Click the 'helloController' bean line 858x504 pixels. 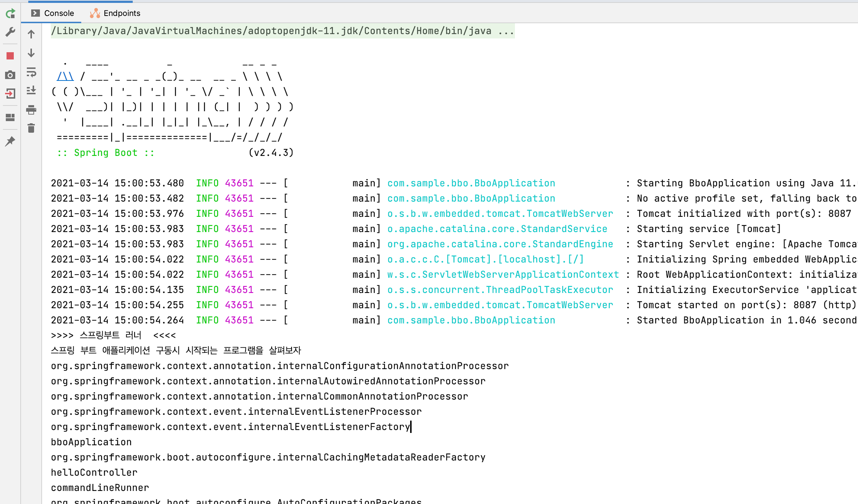(94, 472)
